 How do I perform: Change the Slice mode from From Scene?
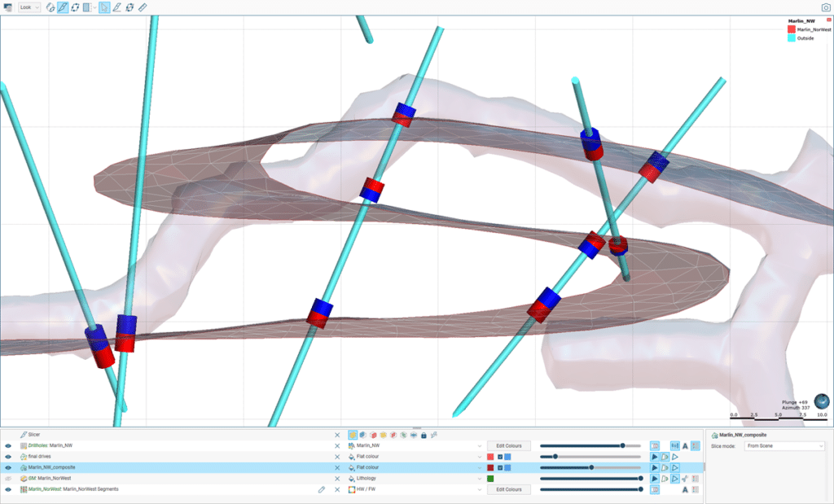784,445
